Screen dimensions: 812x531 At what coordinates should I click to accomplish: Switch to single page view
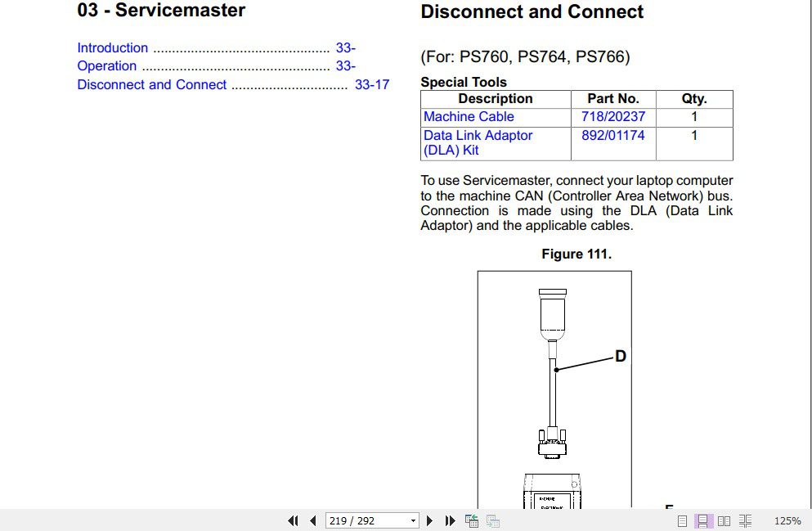point(683,520)
